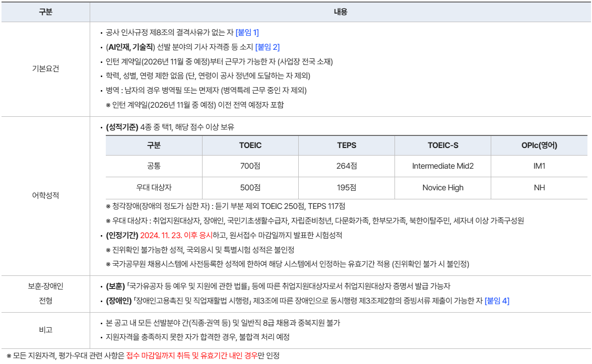Image resolution: width=592 pixels, height=364 pixels.
Task: Click the line 학력, 성별, 연령 제한 없음
Action: click(x=208, y=76)
